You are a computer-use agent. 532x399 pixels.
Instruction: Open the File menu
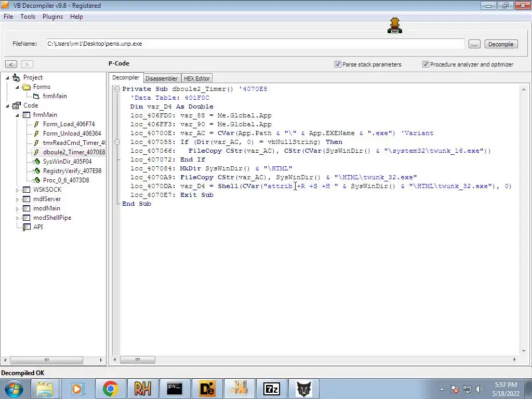(8, 16)
